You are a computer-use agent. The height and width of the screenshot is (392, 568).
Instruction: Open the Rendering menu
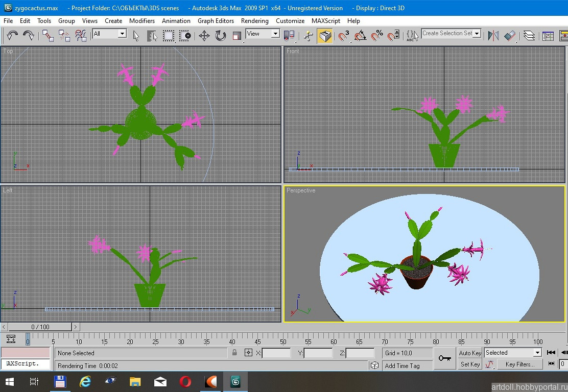[254, 21]
